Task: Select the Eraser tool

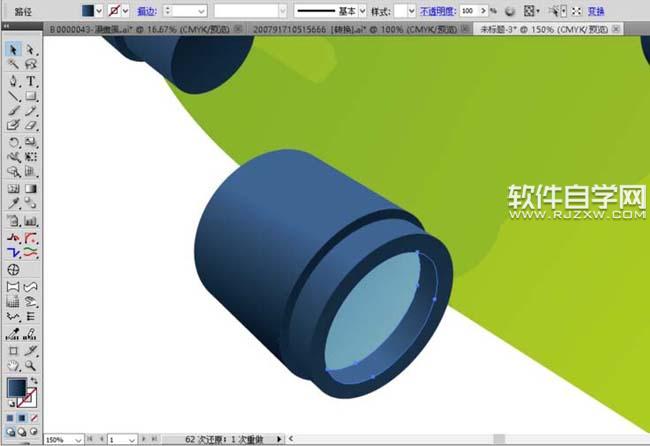Action: [x=30, y=125]
